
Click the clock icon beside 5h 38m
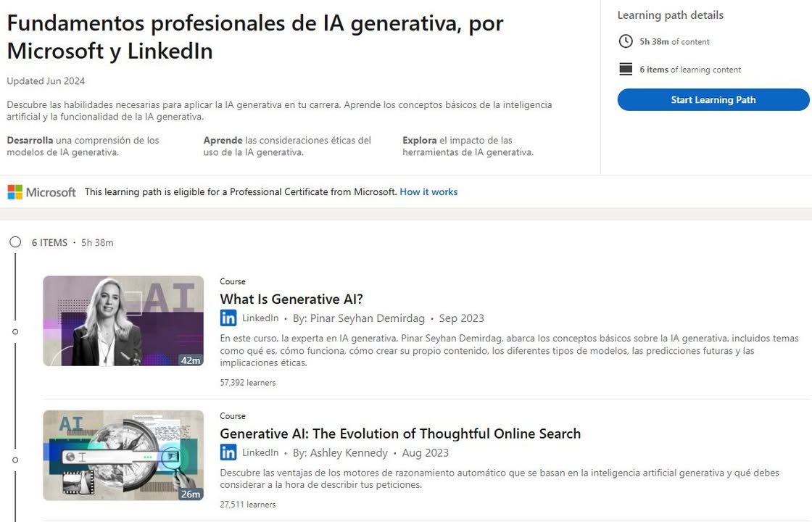point(626,41)
